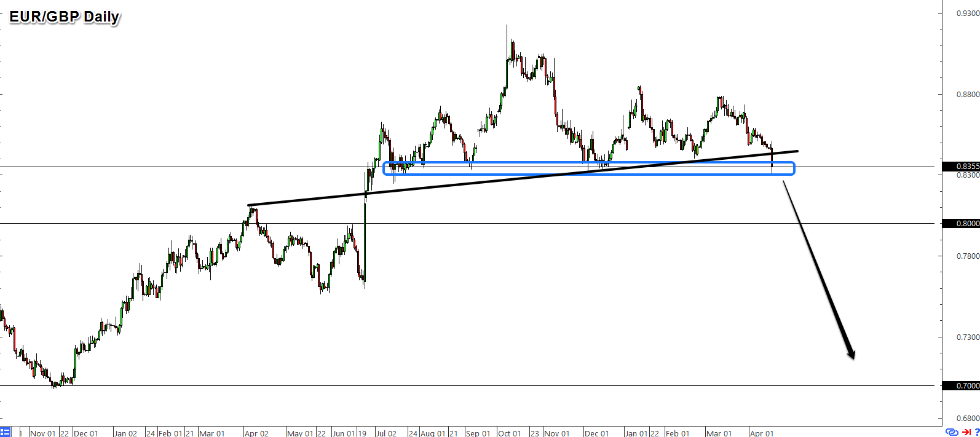Open the data list icon at bottom-left
Viewport: 980px width, 437px height.
coord(6,432)
